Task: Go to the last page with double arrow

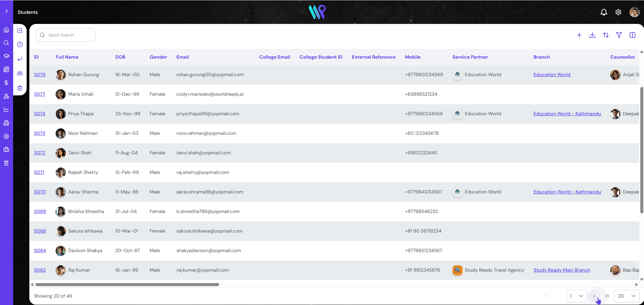Action: point(607,296)
